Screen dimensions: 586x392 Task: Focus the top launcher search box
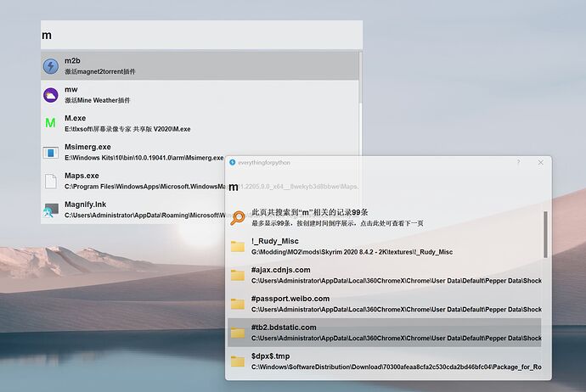click(x=201, y=36)
